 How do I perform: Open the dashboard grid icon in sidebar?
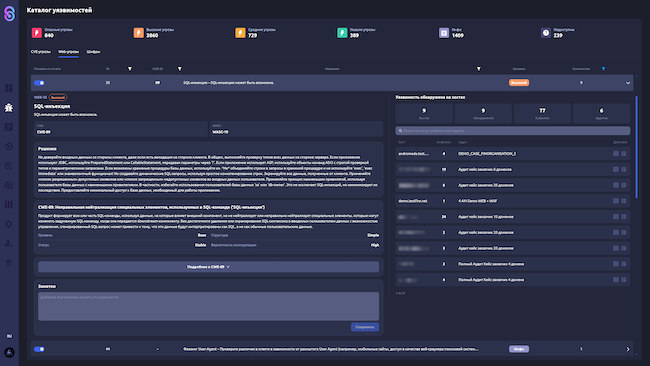click(x=9, y=88)
